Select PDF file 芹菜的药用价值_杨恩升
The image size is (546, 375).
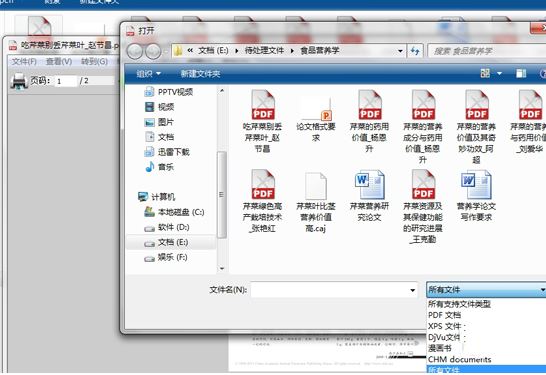369,122
